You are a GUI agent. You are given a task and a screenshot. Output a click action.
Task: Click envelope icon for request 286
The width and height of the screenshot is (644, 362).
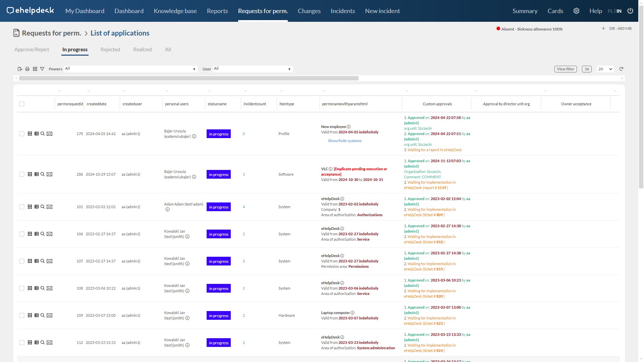(50, 174)
